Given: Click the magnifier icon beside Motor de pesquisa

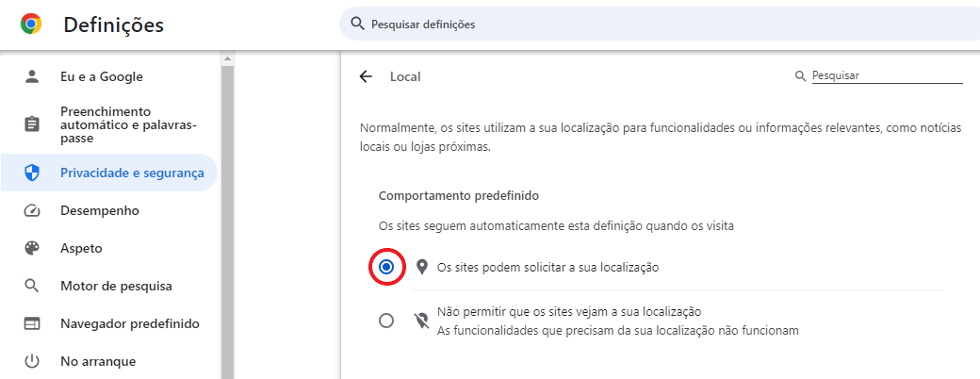Looking at the screenshot, I should click(31, 287).
